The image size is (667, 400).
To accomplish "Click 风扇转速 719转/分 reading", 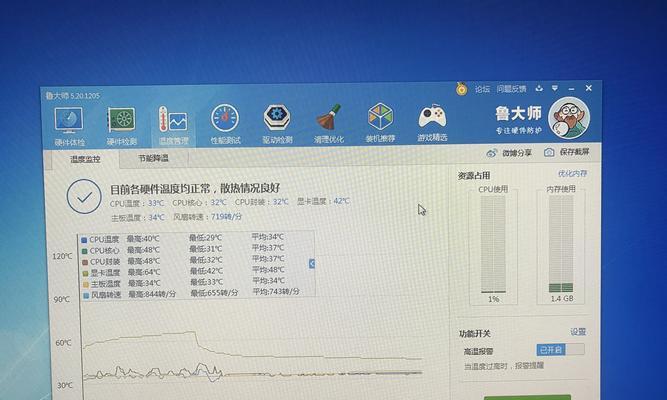I will (208, 217).
